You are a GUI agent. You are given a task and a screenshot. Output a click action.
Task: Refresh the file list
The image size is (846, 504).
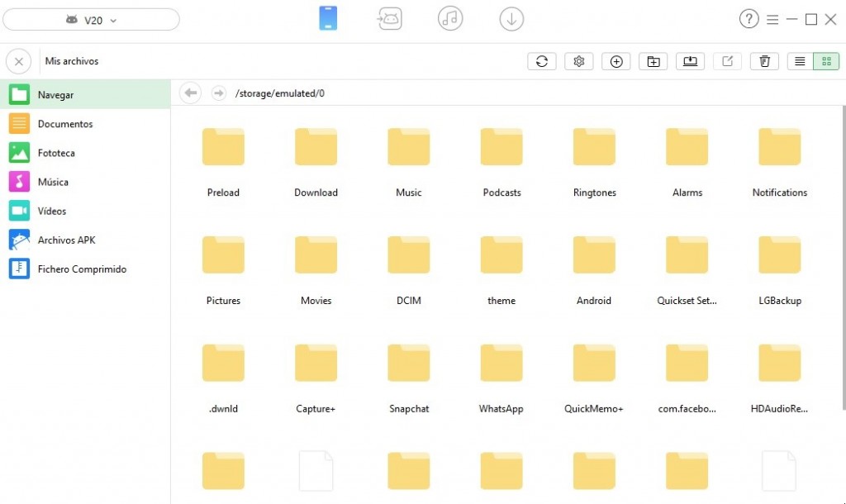pyautogui.click(x=542, y=61)
